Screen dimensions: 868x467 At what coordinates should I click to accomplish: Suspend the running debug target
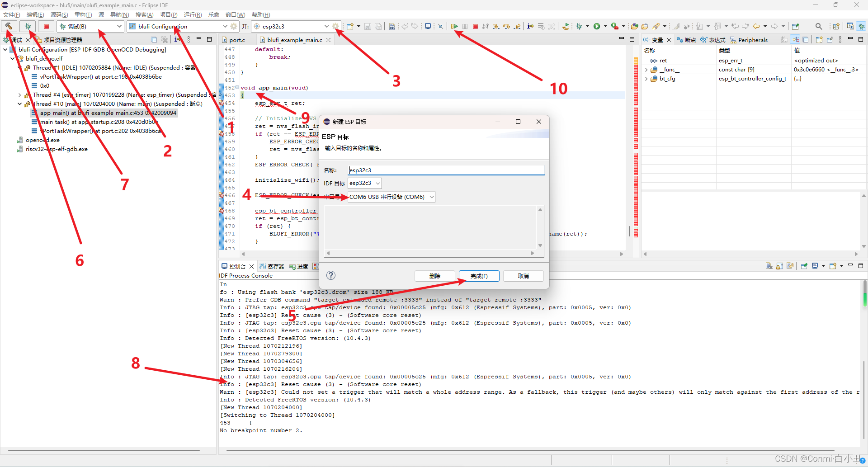coord(465,26)
